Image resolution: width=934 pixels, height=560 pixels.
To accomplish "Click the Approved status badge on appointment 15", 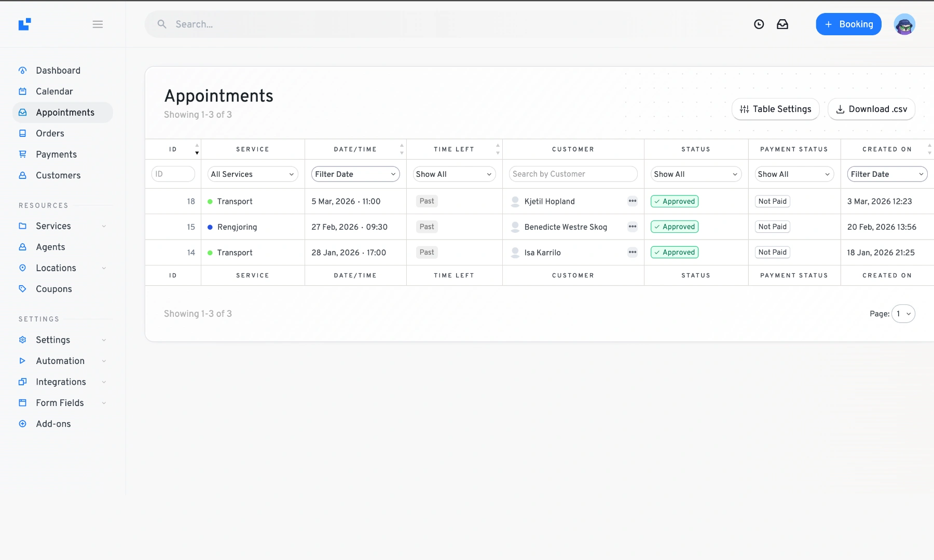I will 675,227.
